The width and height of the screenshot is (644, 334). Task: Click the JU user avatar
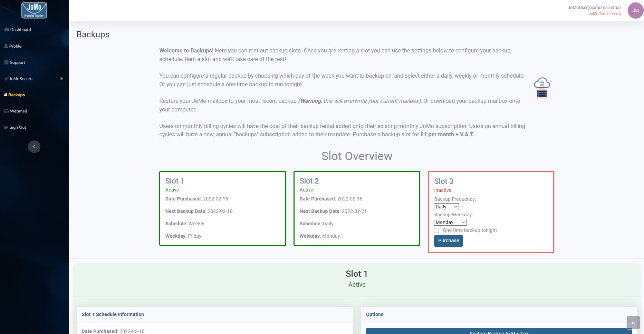(x=635, y=10)
